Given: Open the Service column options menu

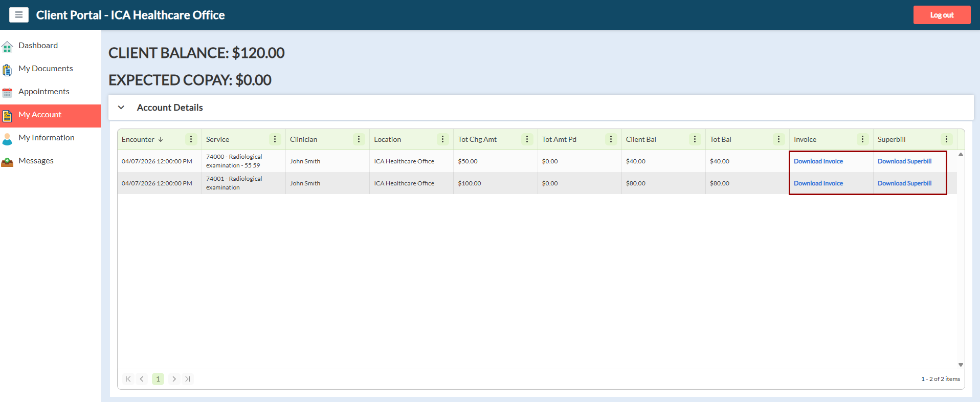Looking at the screenshot, I should tap(275, 139).
